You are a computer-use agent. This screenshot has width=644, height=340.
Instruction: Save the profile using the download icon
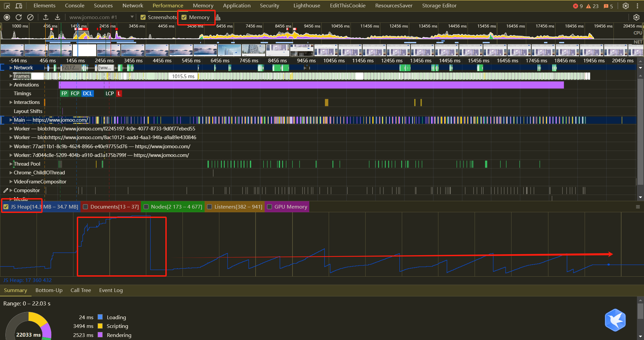(x=58, y=17)
